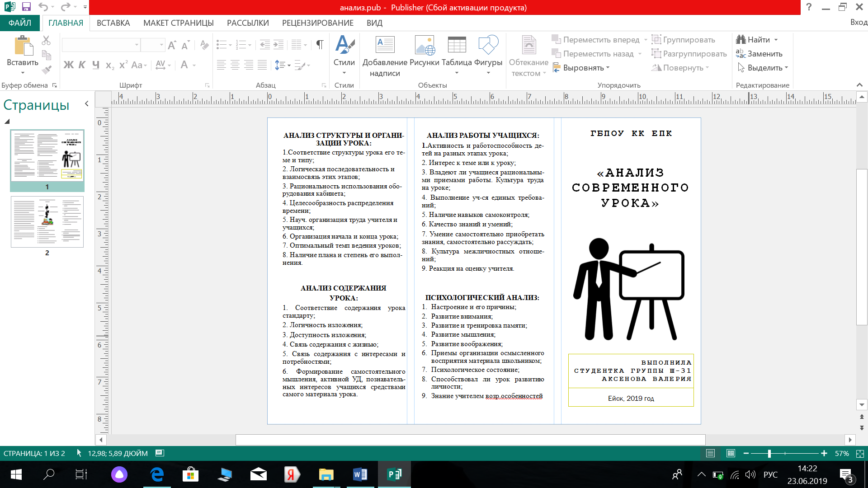The height and width of the screenshot is (488, 868).
Task: Click Группировать button
Action: pos(684,40)
